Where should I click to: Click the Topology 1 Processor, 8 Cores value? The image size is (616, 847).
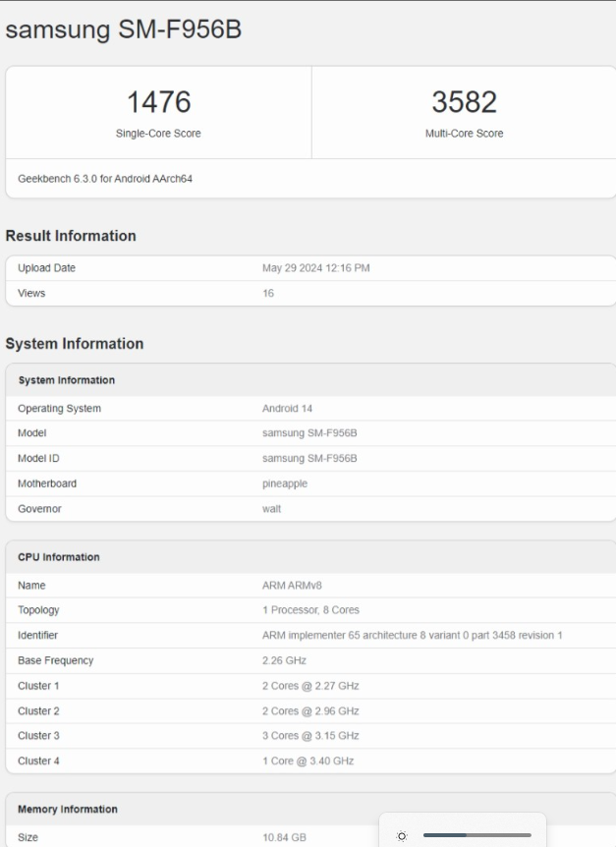point(310,610)
